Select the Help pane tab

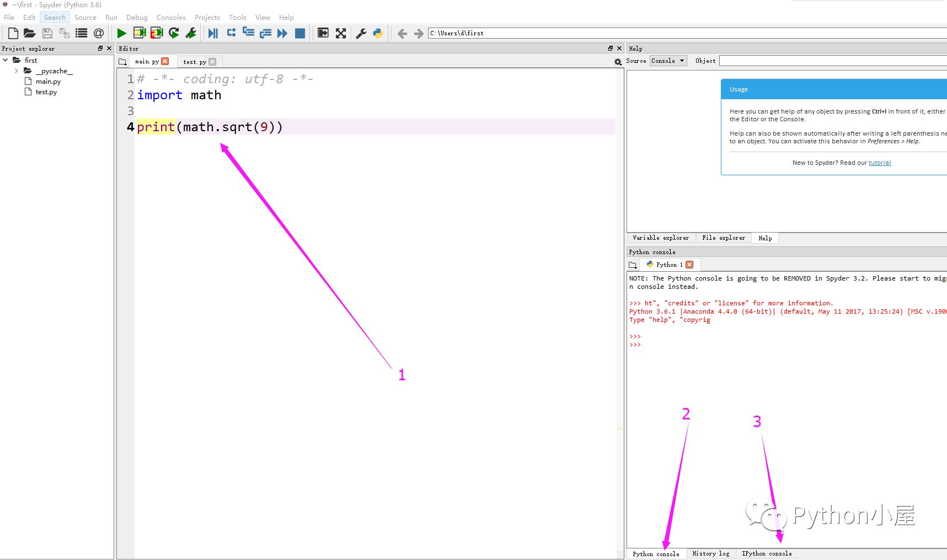[765, 238]
